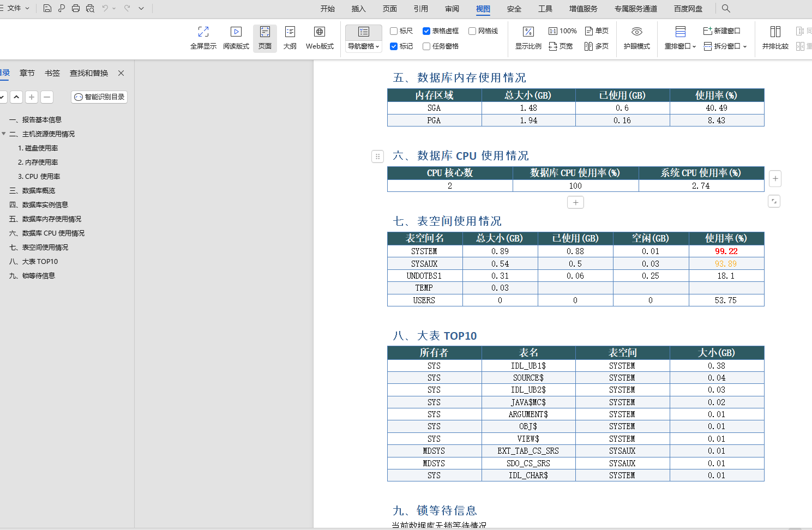Jump to 1. 磁盘使用率 in outline
Image resolution: width=812 pixels, height=530 pixels.
click(38, 148)
